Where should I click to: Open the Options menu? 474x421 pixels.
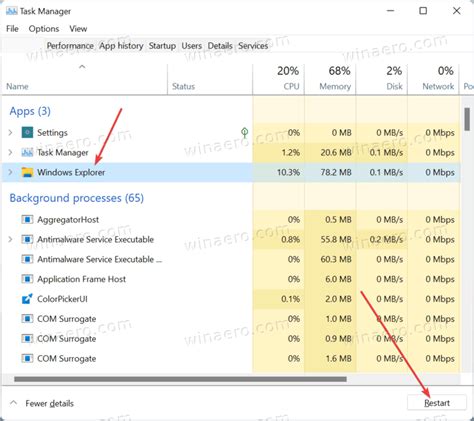[44, 29]
